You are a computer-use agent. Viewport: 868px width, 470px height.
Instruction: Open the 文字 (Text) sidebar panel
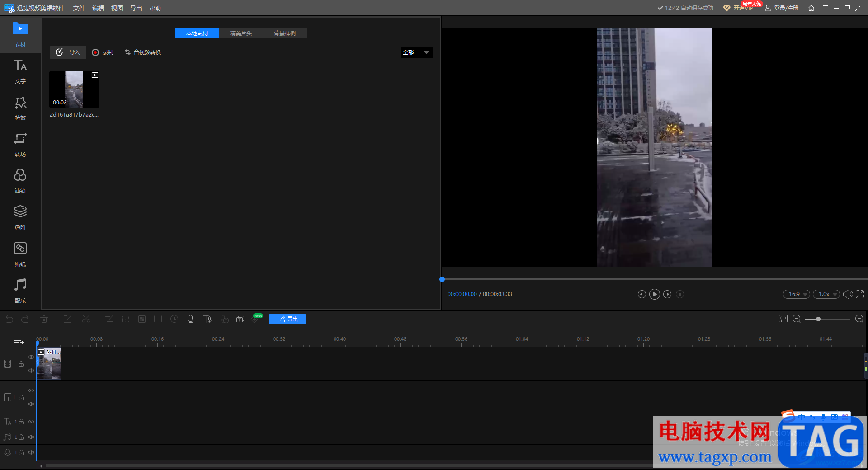tap(20, 71)
